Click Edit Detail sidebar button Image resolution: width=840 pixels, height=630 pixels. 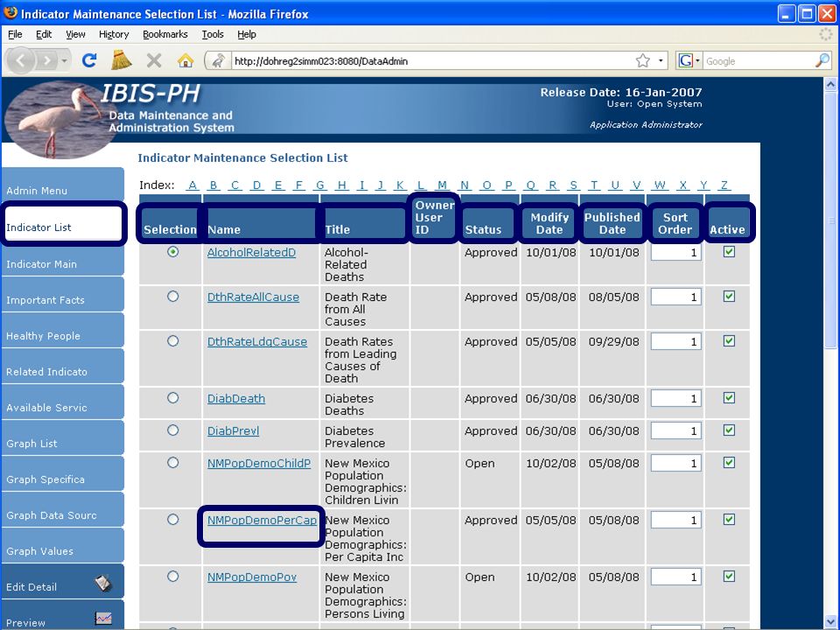point(62,582)
